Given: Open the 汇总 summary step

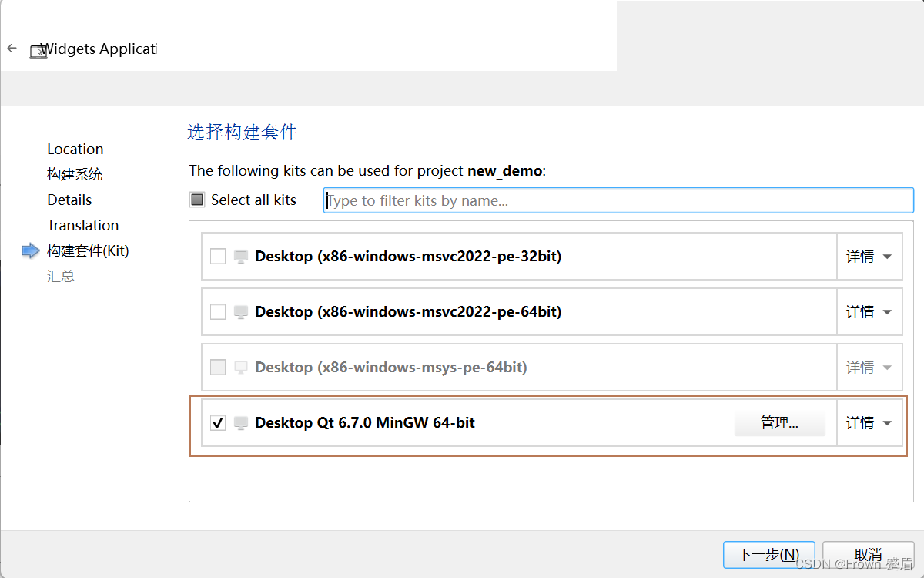Looking at the screenshot, I should tap(61, 276).
